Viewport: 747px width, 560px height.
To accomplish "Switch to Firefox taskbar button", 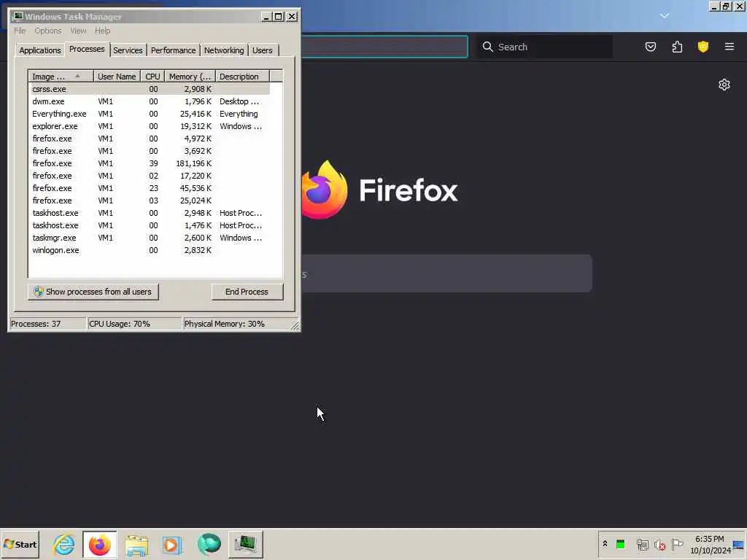I will tap(99, 544).
